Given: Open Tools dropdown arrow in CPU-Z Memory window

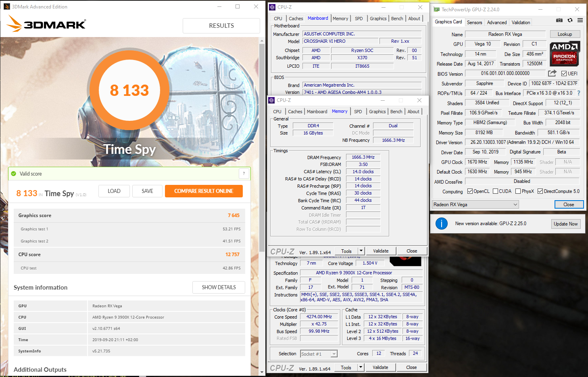Looking at the screenshot, I should (361, 251).
